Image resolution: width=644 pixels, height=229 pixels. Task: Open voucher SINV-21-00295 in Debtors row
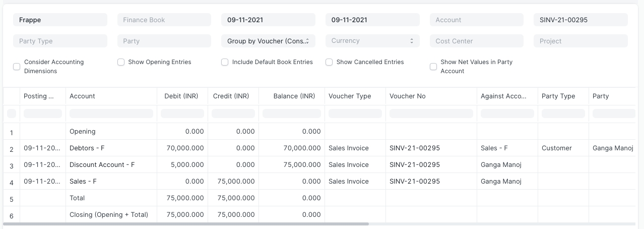pos(415,148)
